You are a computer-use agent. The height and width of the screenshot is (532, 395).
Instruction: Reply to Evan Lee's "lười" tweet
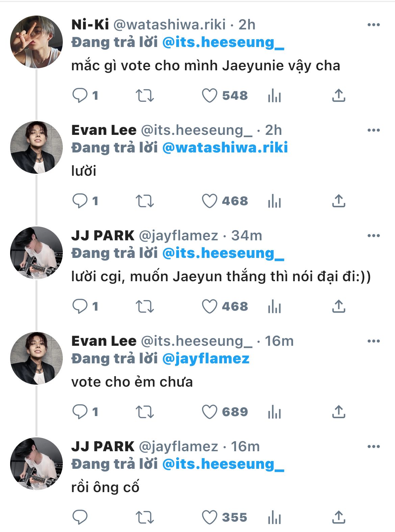80,201
